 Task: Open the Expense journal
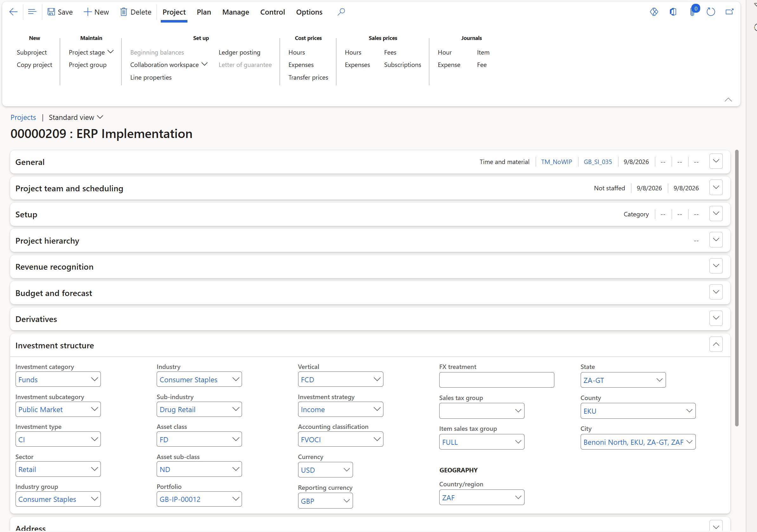pyautogui.click(x=449, y=65)
